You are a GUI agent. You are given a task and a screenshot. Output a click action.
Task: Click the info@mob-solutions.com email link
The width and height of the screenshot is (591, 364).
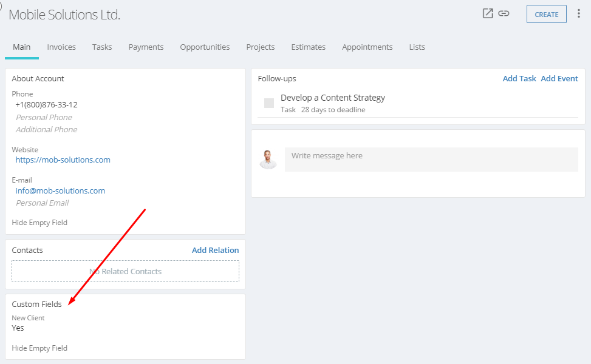click(x=60, y=190)
